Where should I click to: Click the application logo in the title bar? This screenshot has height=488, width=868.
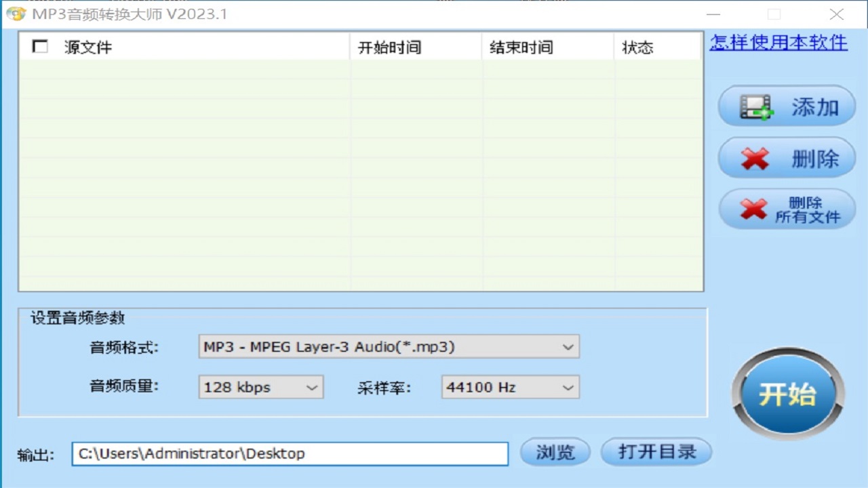click(x=17, y=14)
